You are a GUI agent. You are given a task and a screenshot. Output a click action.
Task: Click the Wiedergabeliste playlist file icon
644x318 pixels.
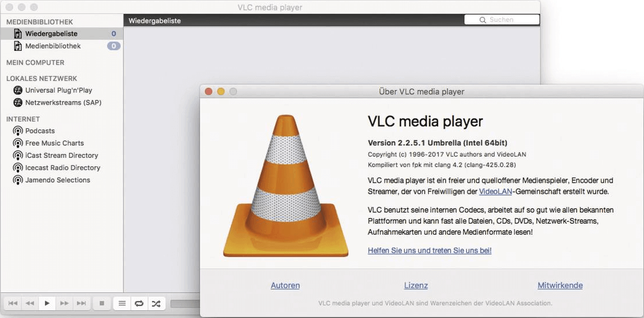tap(18, 34)
